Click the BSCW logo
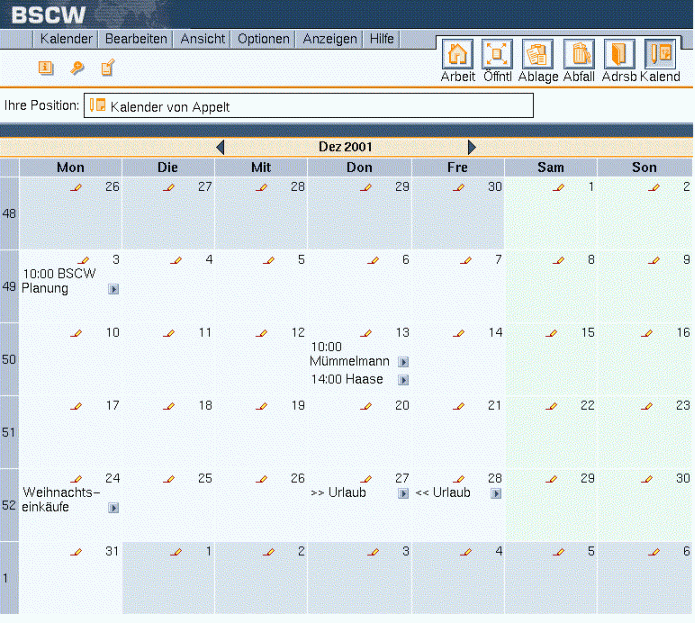The width and height of the screenshot is (695, 623). point(48,15)
